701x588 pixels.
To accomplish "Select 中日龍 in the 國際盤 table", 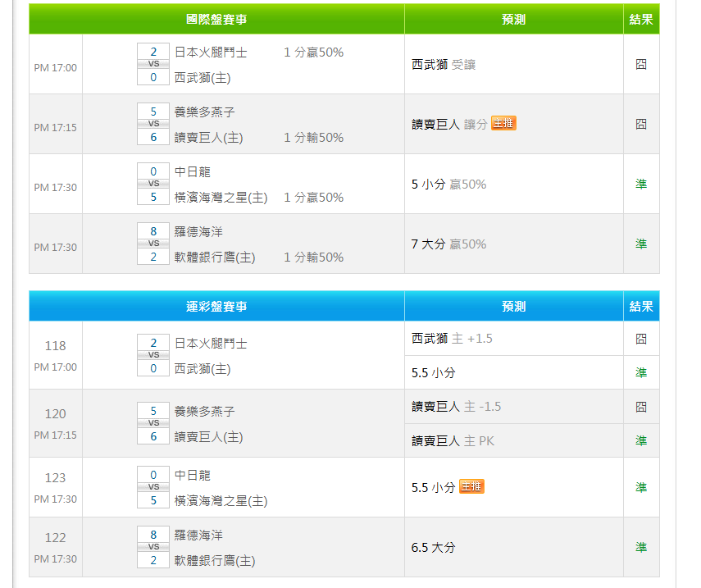I will pos(192,171).
